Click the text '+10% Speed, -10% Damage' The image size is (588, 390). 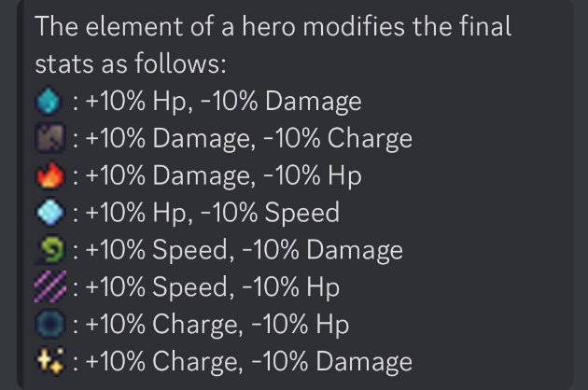click(245, 250)
